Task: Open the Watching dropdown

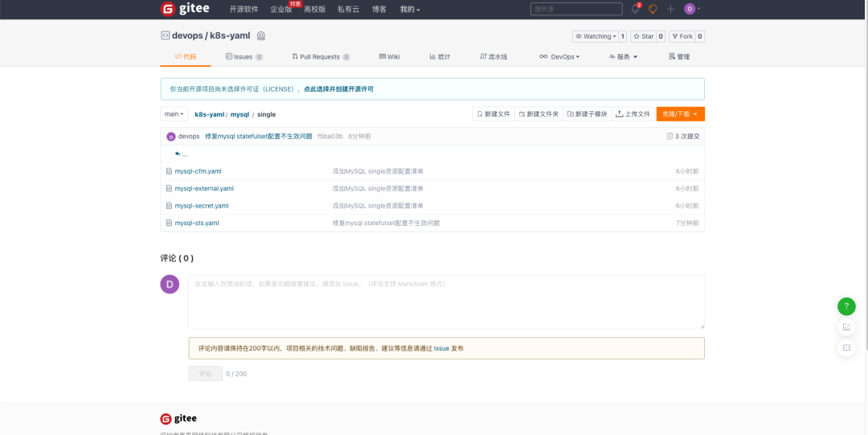Action: (x=596, y=36)
